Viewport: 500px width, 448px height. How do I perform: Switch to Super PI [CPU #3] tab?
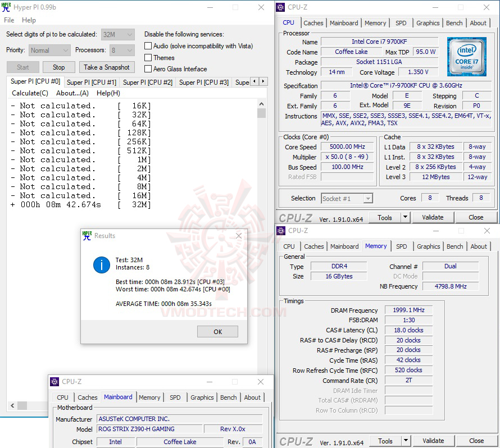point(204,82)
